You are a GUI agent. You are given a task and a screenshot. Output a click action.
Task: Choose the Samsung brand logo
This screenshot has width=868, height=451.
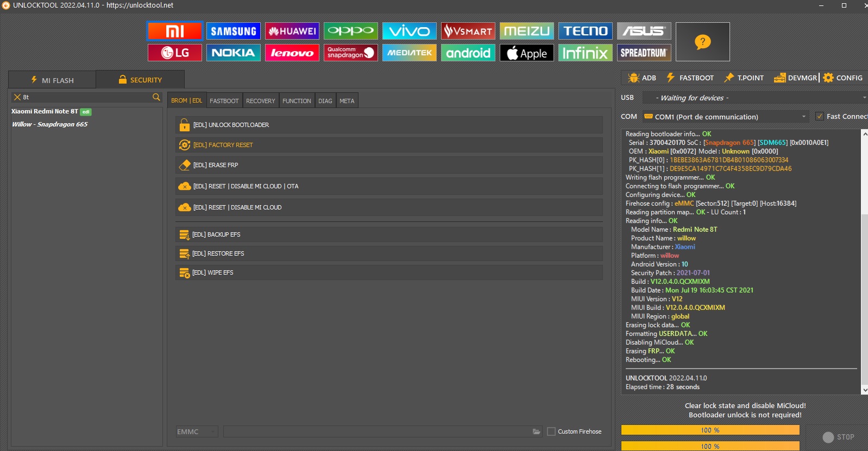click(x=234, y=31)
